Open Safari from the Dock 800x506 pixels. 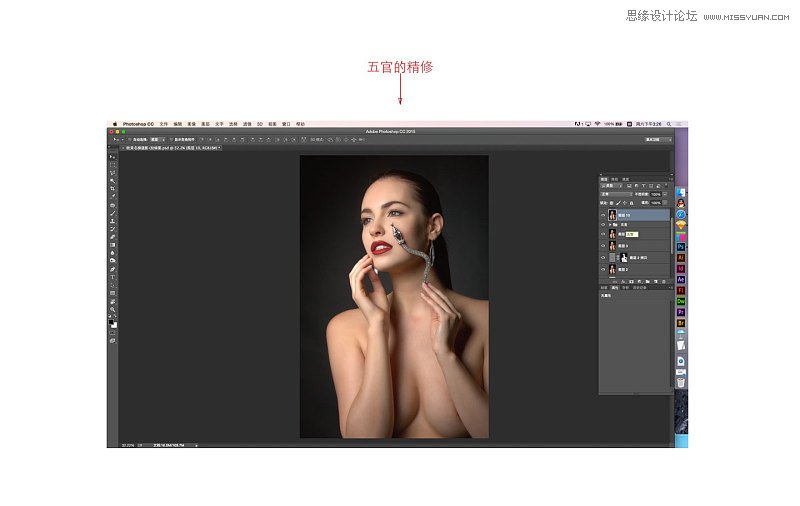click(680, 213)
